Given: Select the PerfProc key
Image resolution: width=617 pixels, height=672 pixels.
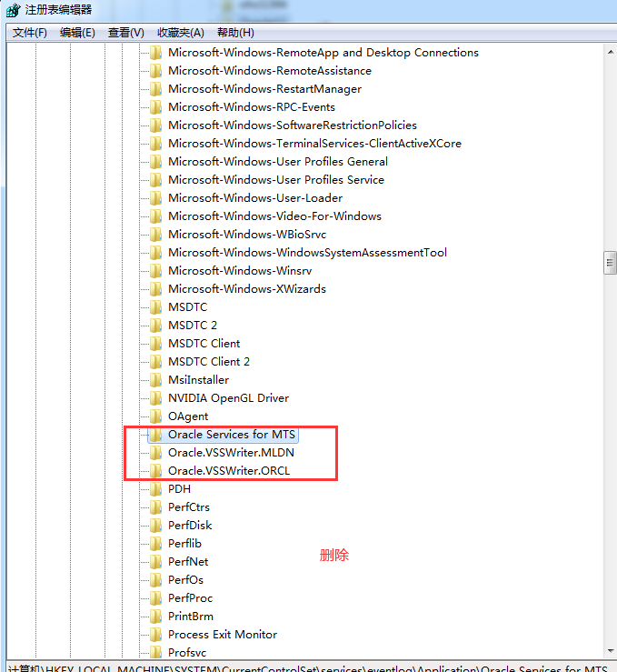Looking at the screenshot, I should pos(190,597).
